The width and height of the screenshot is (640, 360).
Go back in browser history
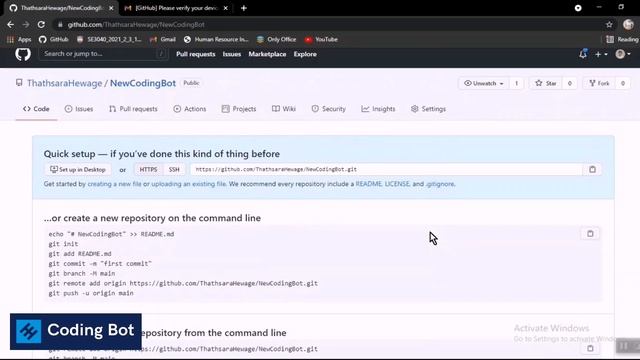click(x=10, y=24)
